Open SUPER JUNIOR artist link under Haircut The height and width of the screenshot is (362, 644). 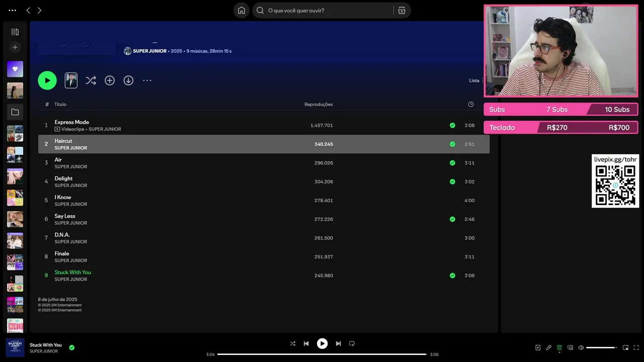[x=71, y=148]
